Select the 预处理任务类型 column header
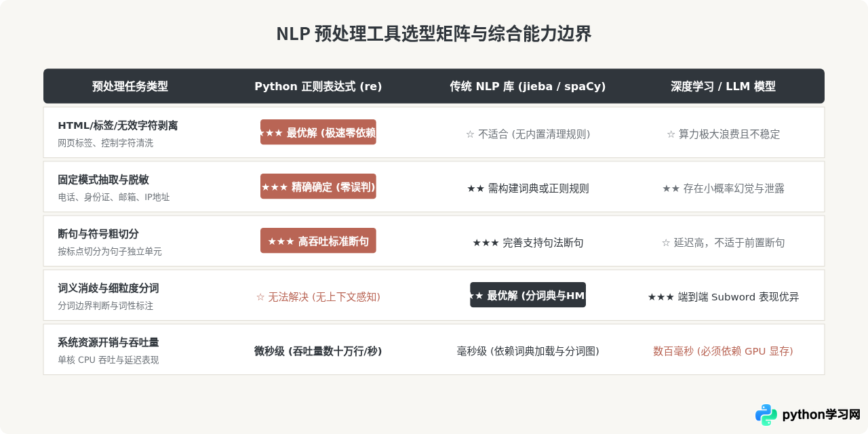The image size is (868, 434). (x=130, y=86)
